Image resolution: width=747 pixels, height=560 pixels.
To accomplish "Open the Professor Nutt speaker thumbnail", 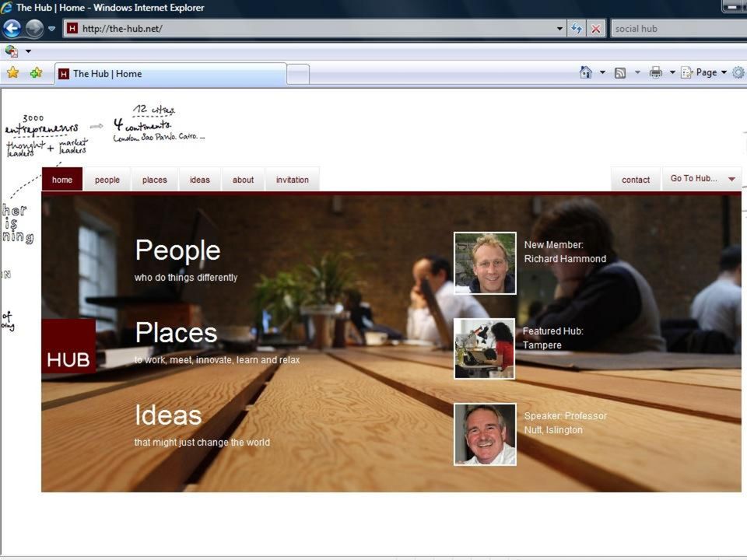I will 485,434.
